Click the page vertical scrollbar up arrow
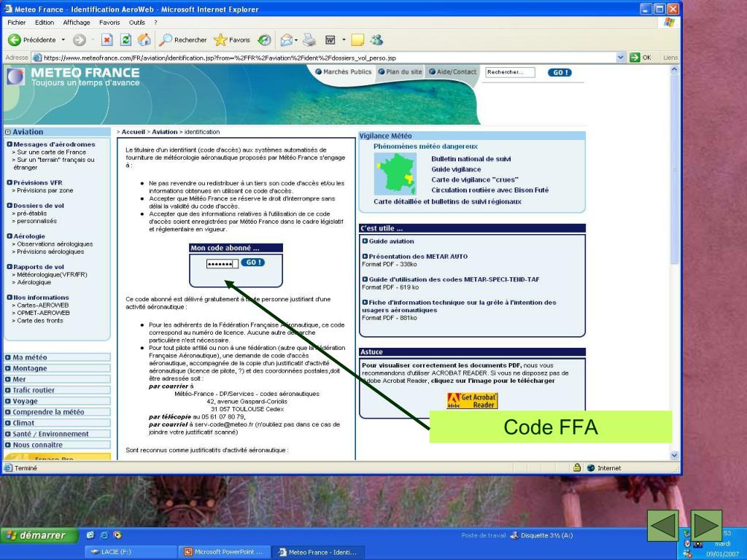The image size is (747, 560). coord(674,69)
